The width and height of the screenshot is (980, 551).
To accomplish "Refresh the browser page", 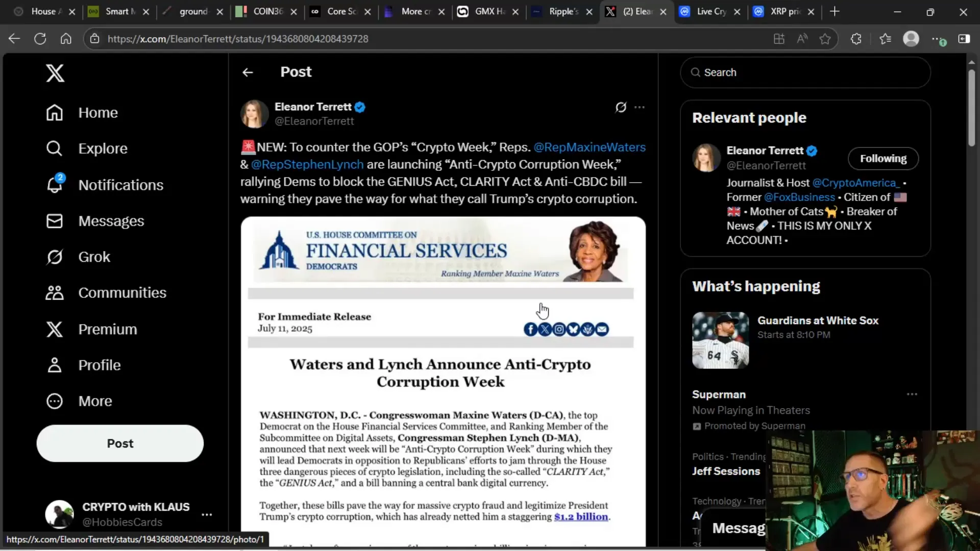I will point(40,39).
